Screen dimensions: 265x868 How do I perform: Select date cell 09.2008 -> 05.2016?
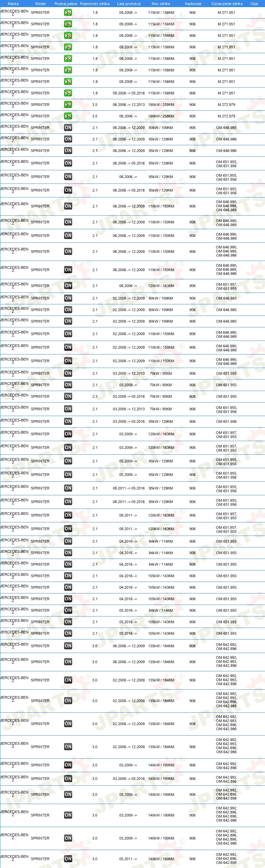pos(129,93)
